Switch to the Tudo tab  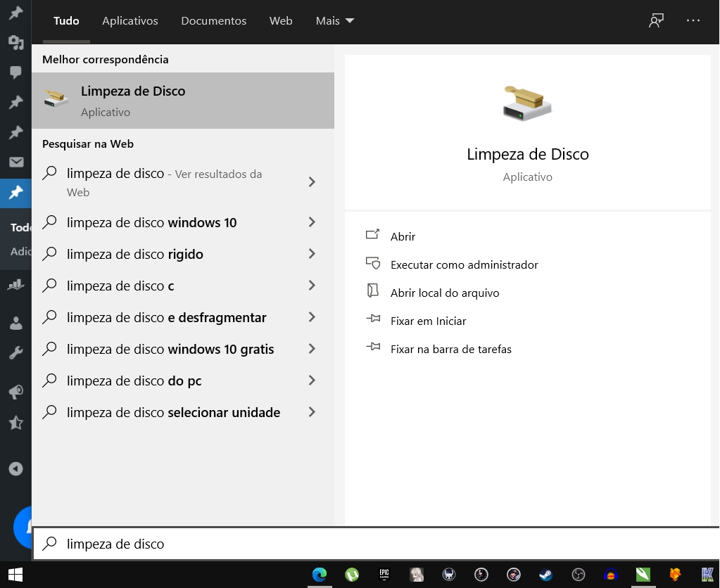pyautogui.click(x=66, y=20)
